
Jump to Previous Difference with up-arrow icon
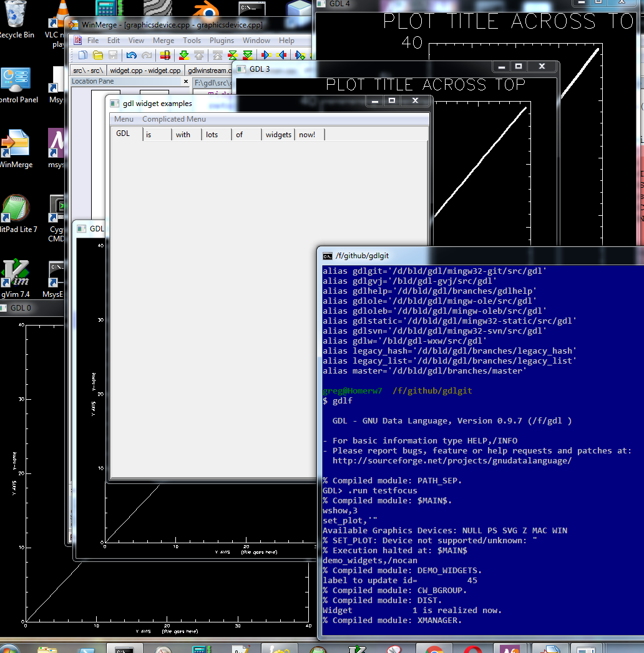(199, 55)
